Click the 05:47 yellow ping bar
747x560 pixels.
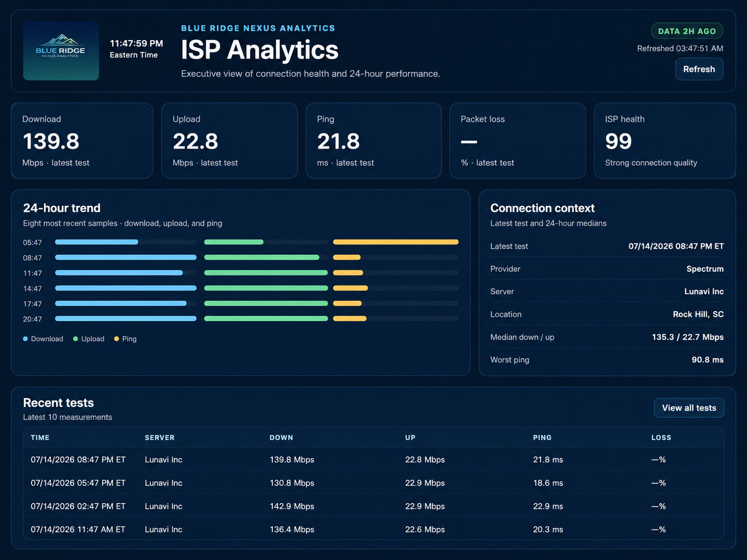click(x=396, y=242)
